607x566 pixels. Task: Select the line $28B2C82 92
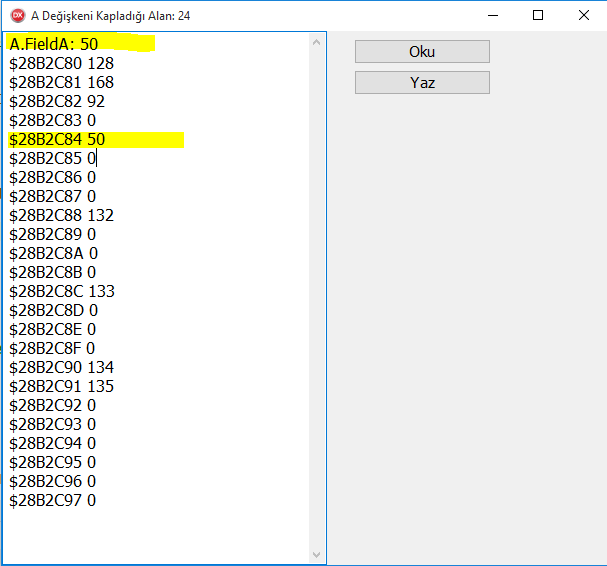tap(57, 101)
